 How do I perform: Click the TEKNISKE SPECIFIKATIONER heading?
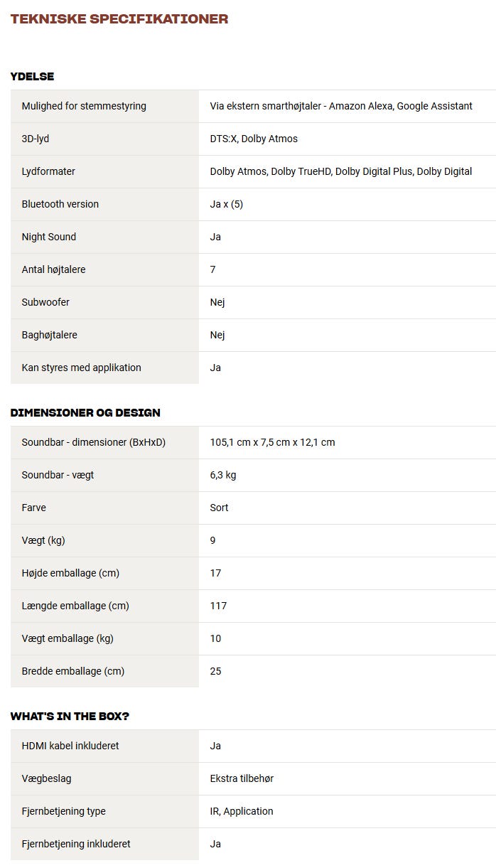pyautogui.click(x=119, y=19)
